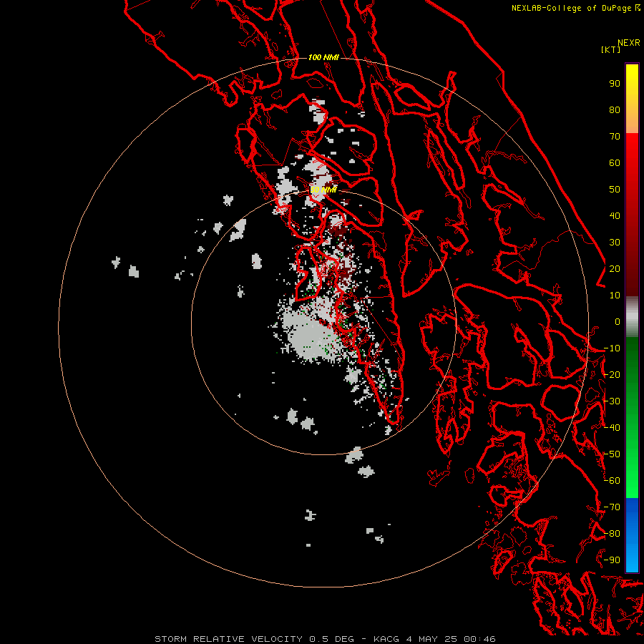Screen dimensions: 644x644
Task: Click the -30 value on velocity scale
Action: (x=612, y=401)
